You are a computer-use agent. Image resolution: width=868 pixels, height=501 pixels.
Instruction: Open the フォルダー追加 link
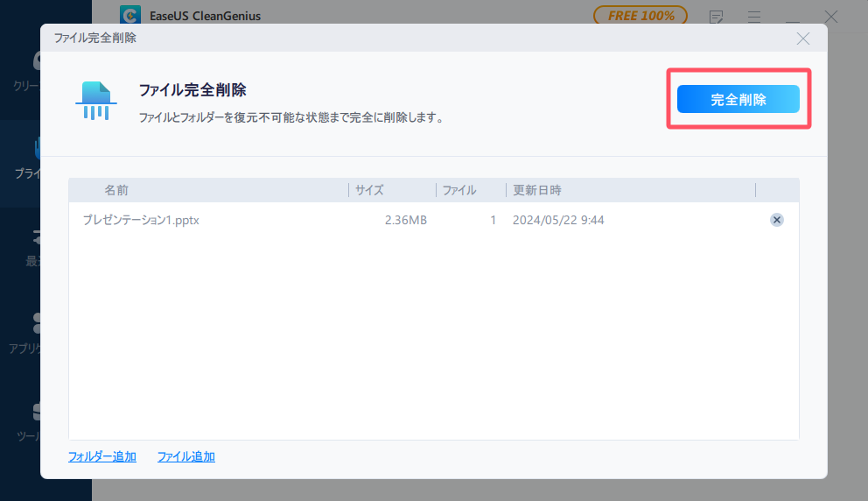pos(102,456)
